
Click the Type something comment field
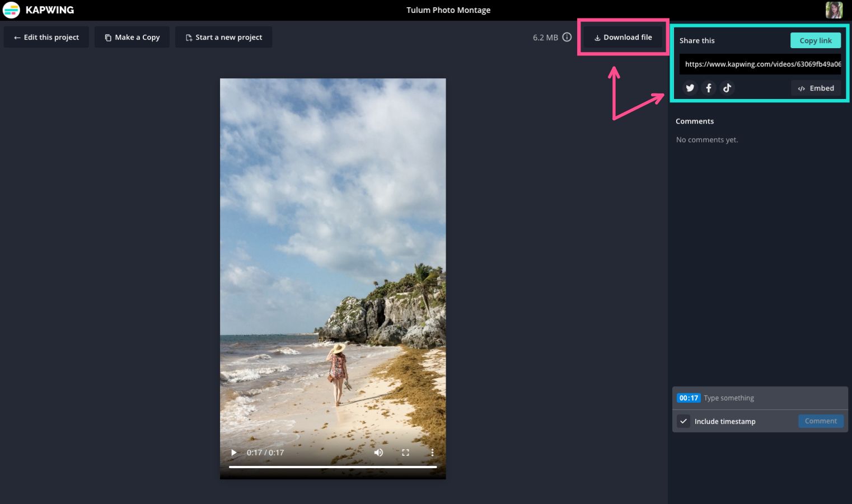773,398
